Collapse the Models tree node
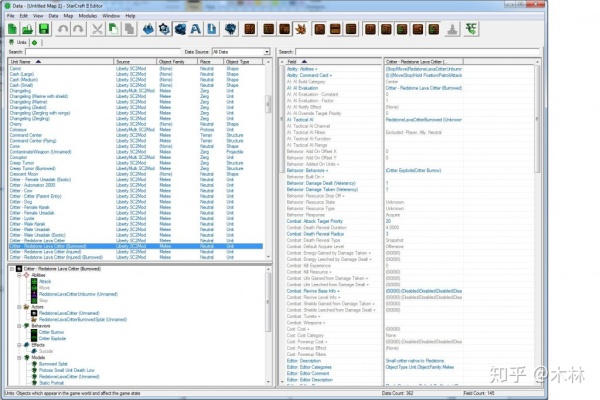 pos(19,358)
